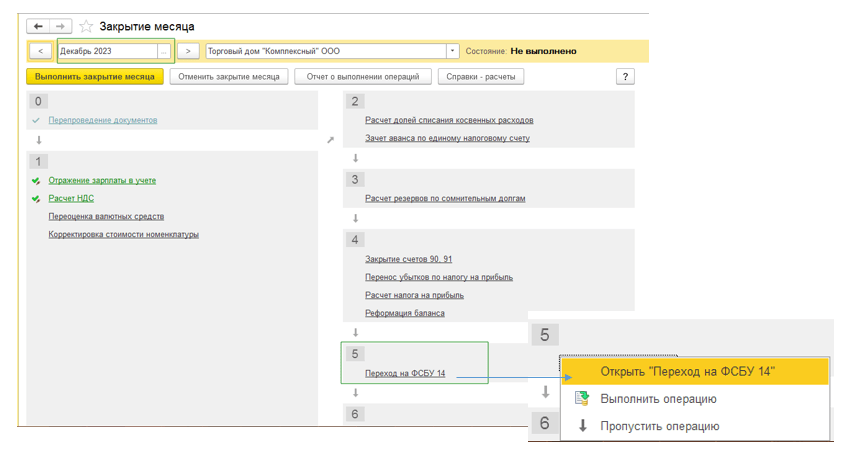Select Открыть "Переход на ФСБУ 14" menu item
Screen dimensions: 849x453
click(x=687, y=371)
